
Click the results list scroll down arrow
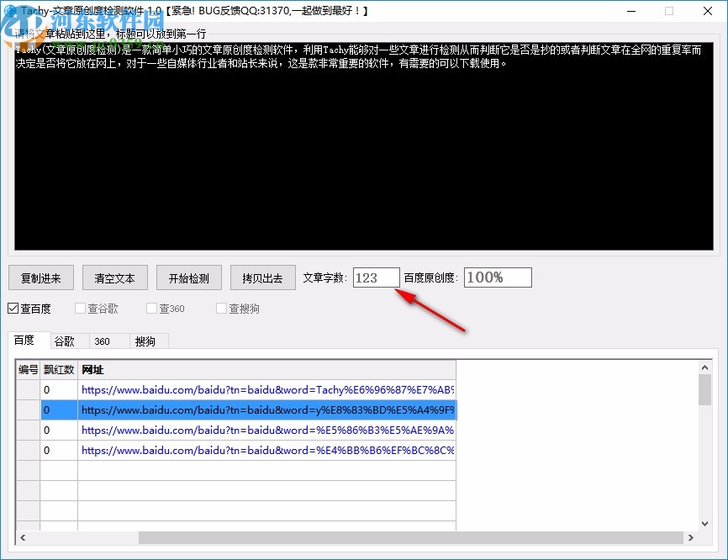tap(704, 524)
